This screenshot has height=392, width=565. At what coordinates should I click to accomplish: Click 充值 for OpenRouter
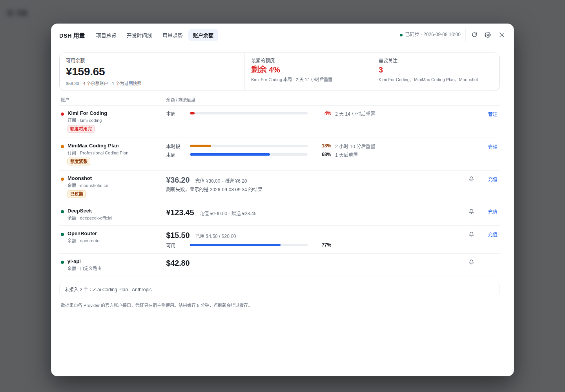[x=493, y=234]
